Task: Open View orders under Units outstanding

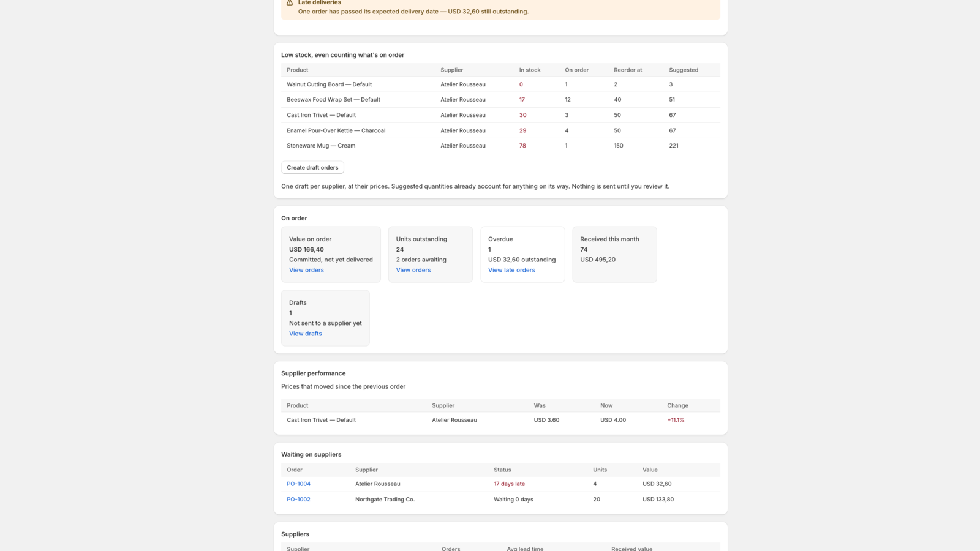Action: click(x=413, y=270)
